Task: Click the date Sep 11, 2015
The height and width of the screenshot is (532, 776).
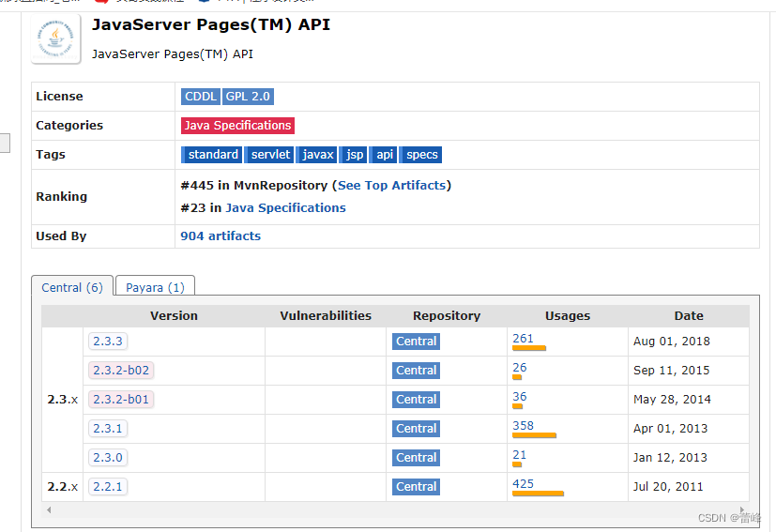Action: pyautogui.click(x=672, y=371)
